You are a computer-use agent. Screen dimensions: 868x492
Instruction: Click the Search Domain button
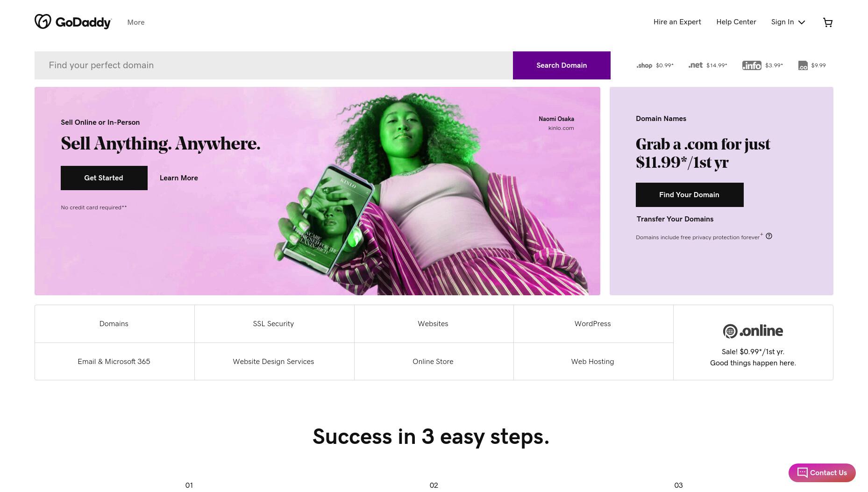pos(562,65)
